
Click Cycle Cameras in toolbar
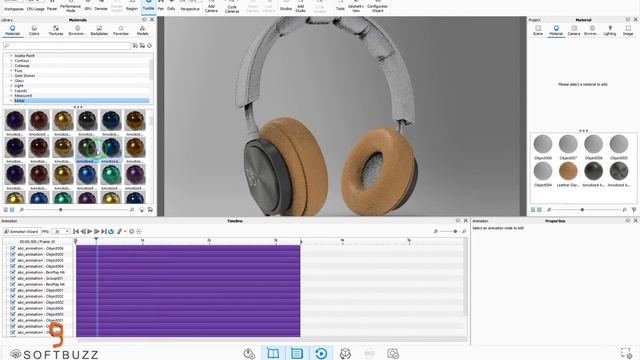232,7
